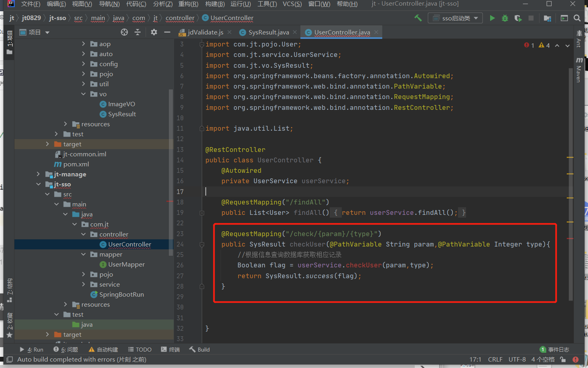This screenshot has width=588, height=368.
Task: Click the editor vertical scrollbar
Action: 571,184
